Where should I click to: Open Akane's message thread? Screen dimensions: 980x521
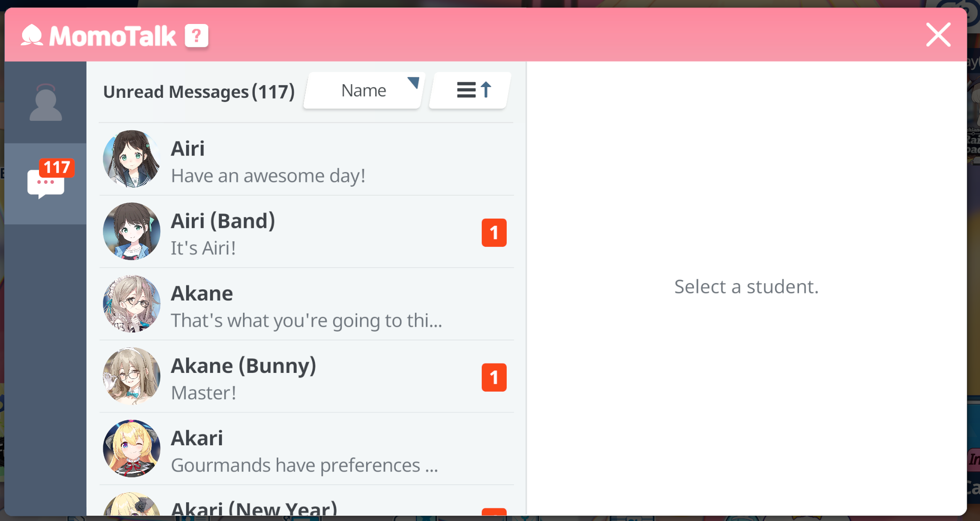click(x=306, y=305)
